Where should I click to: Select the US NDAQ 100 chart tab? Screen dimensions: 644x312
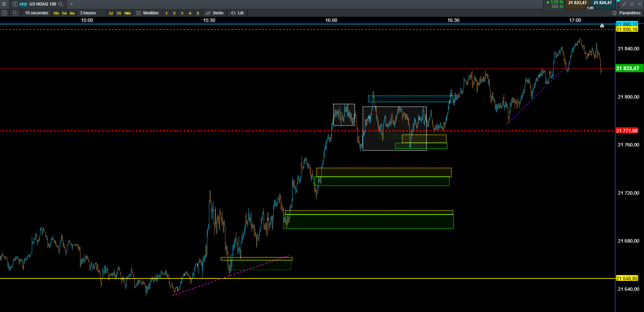(x=38, y=4)
